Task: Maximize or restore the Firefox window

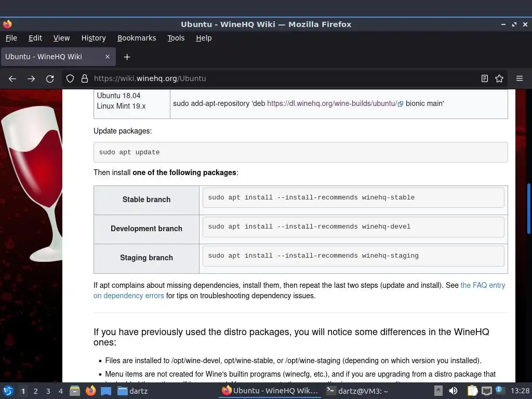Action: [514, 24]
